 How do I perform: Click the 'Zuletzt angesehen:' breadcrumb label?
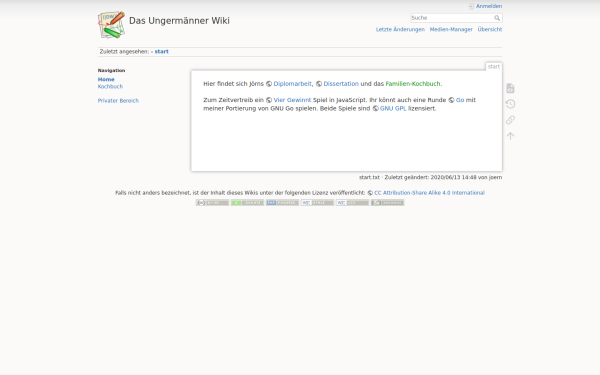pos(124,52)
